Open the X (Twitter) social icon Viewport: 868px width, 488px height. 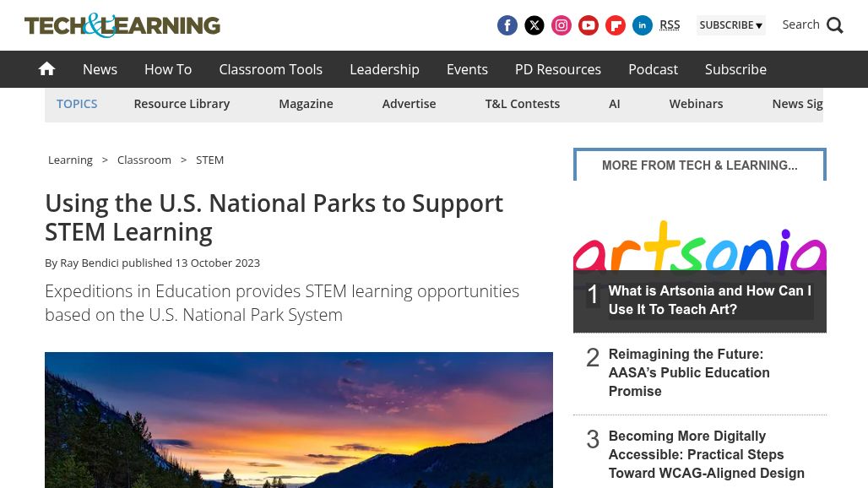[534, 25]
